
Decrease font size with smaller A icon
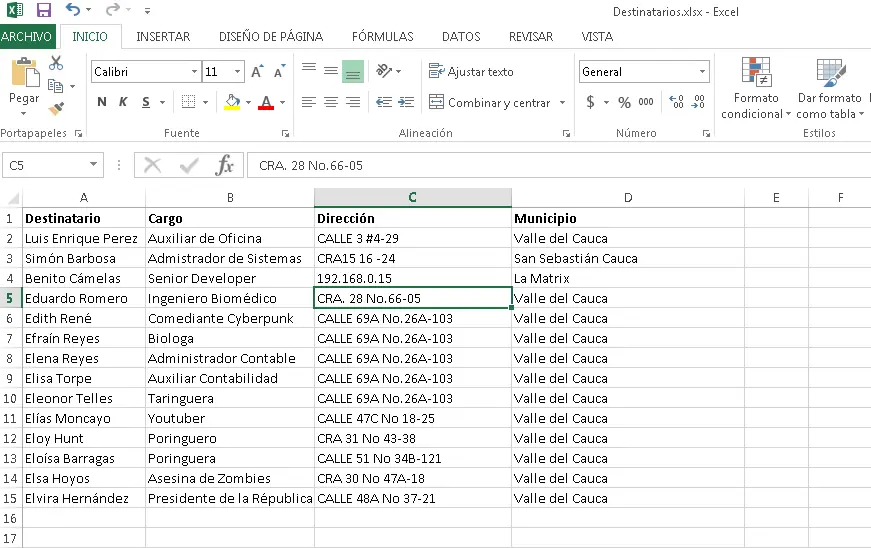[279, 71]
